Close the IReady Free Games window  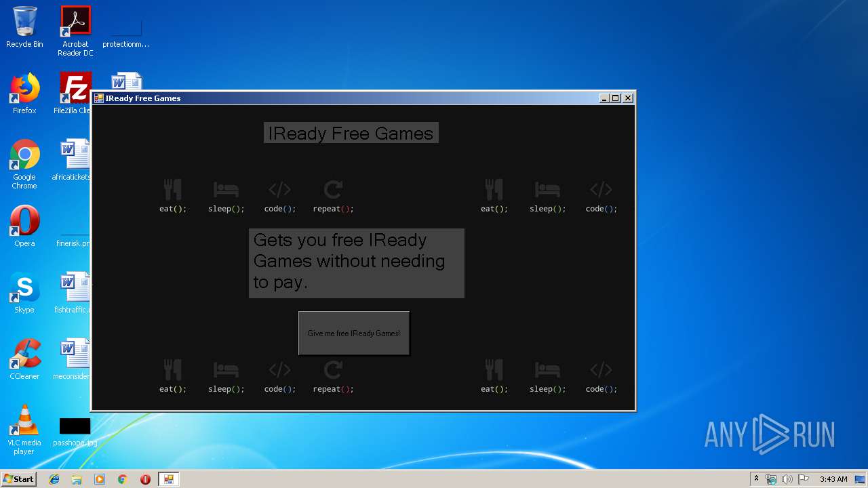pyautogui.click(x=628, y=98)
